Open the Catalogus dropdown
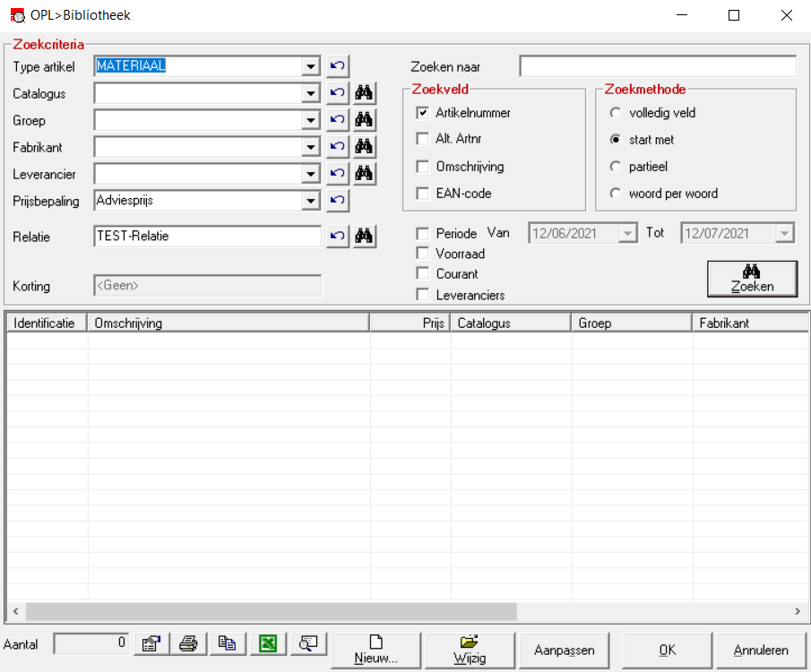Image resolution: width=811 pixels, height=672 pixels. [x=310, y=93]
